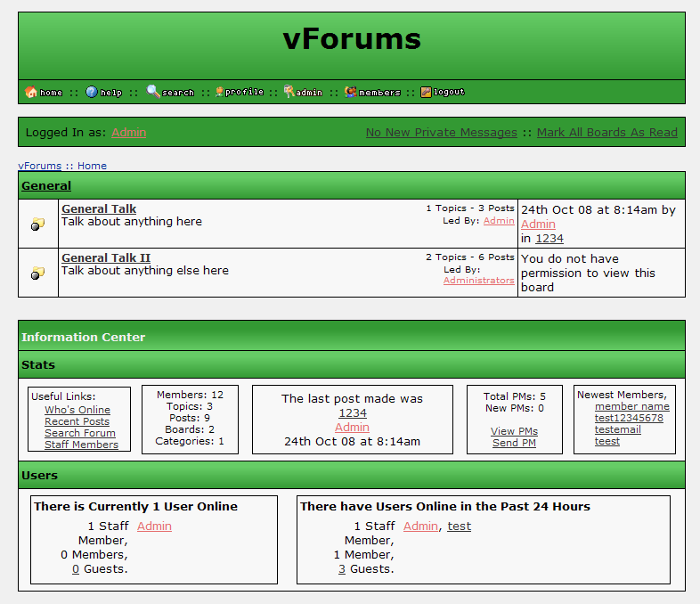Click the home house icon
The width and height of the screenshot is (700, 604).
tap(31, 92)
